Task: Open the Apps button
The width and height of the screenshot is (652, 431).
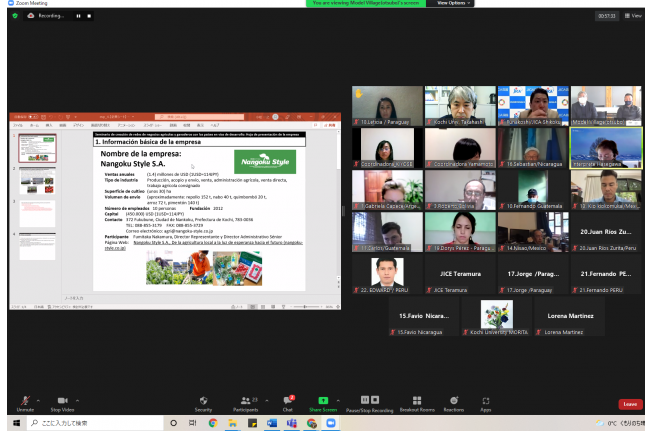Action: click(486, 402)
